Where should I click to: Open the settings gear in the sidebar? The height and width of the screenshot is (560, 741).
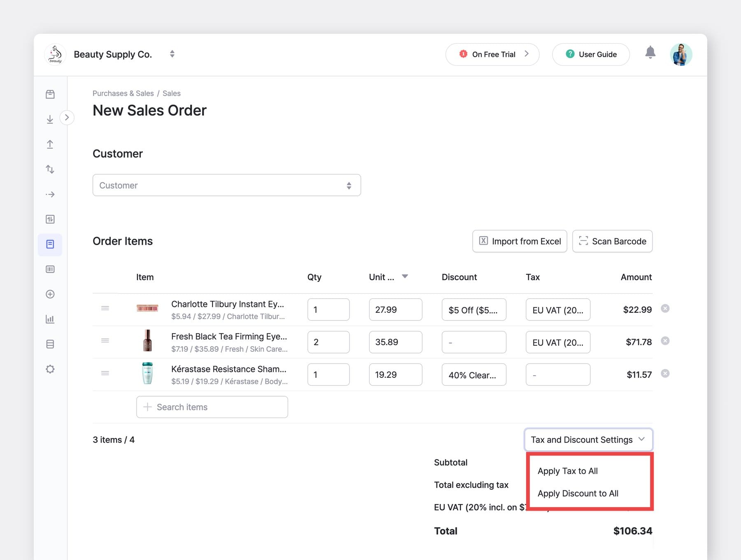coord(50,369)
